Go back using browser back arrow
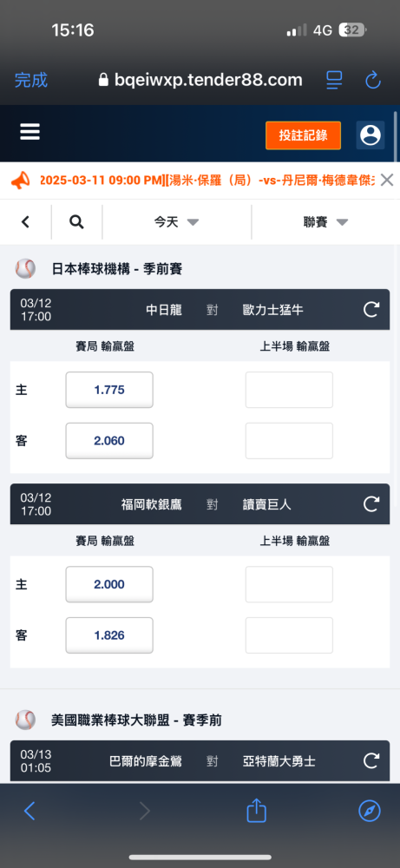400x868 pixels. tap(30, 812)
